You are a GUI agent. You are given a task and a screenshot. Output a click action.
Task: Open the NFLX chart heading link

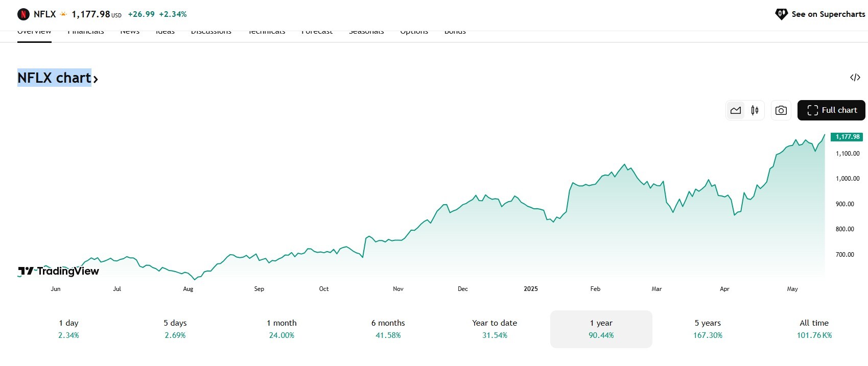[54, 78]
